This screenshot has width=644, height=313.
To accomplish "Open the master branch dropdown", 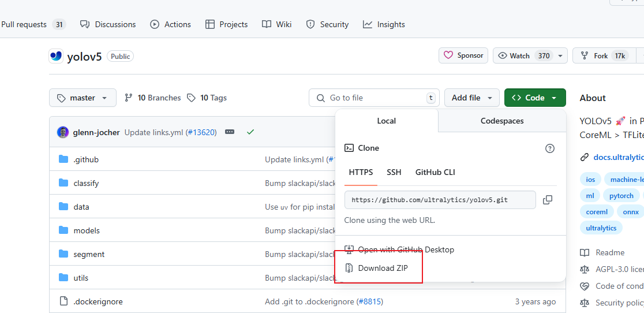I will [x=83, y=98].
